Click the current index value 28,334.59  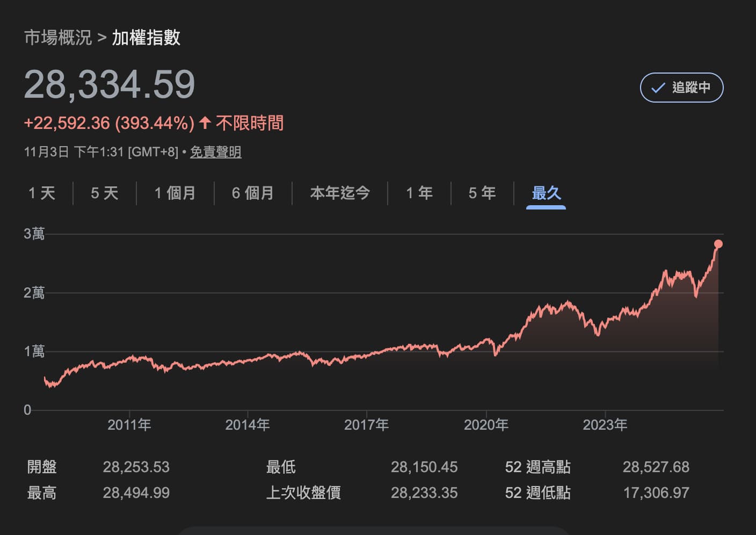[x=110, y=84]
